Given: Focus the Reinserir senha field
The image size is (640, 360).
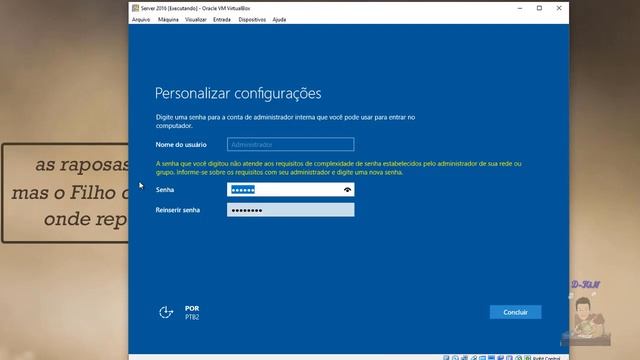Looking at the screenshot, I should click(x=291, y=210).
